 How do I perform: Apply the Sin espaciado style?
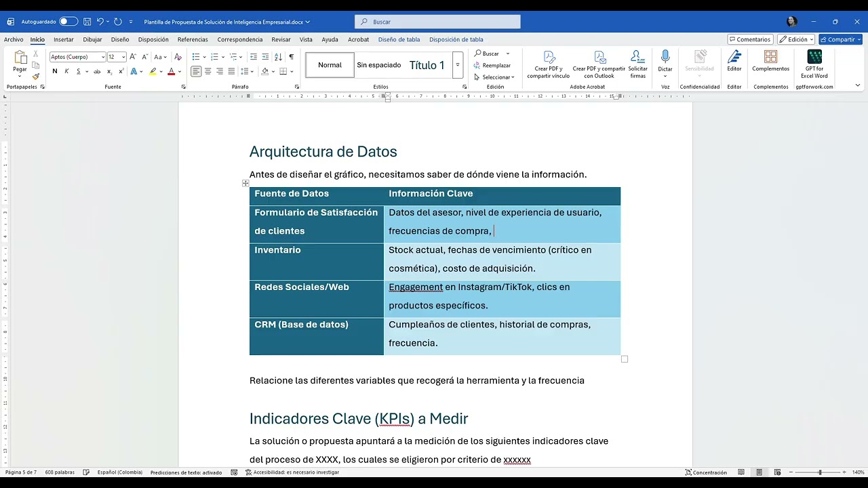[378, 65]
